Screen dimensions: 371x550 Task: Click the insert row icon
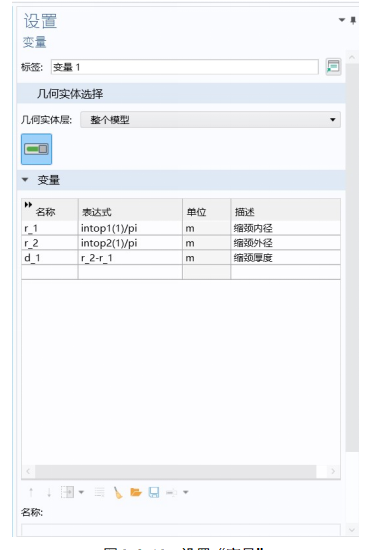67,492
